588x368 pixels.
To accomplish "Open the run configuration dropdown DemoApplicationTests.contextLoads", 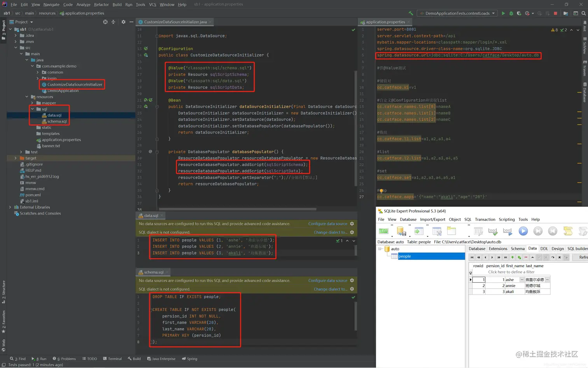I will click(x=457, y=13).
